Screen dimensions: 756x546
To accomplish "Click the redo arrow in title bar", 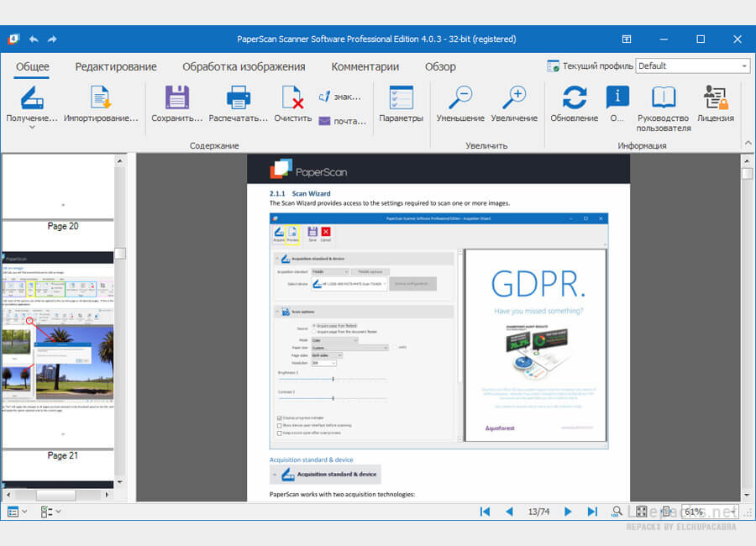I will point(52,39).
